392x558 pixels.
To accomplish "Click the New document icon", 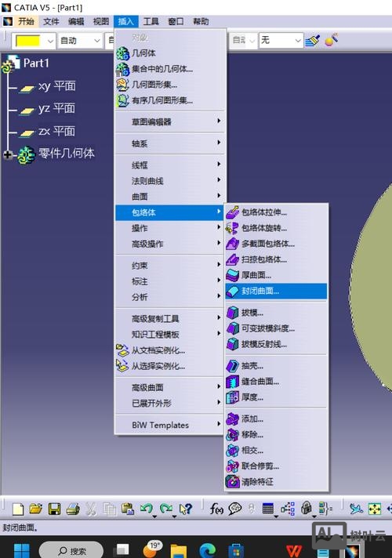I will point(18,509).
